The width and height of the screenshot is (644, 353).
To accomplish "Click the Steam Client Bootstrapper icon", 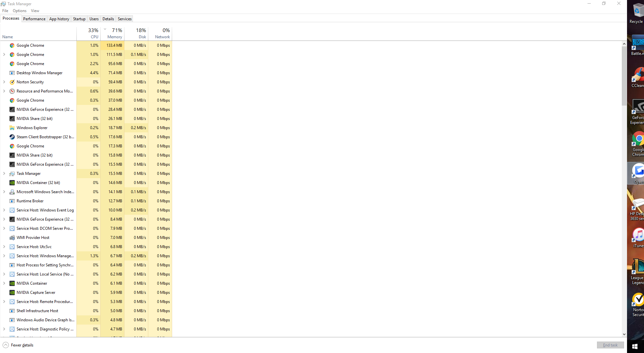I will click(12, 137).
